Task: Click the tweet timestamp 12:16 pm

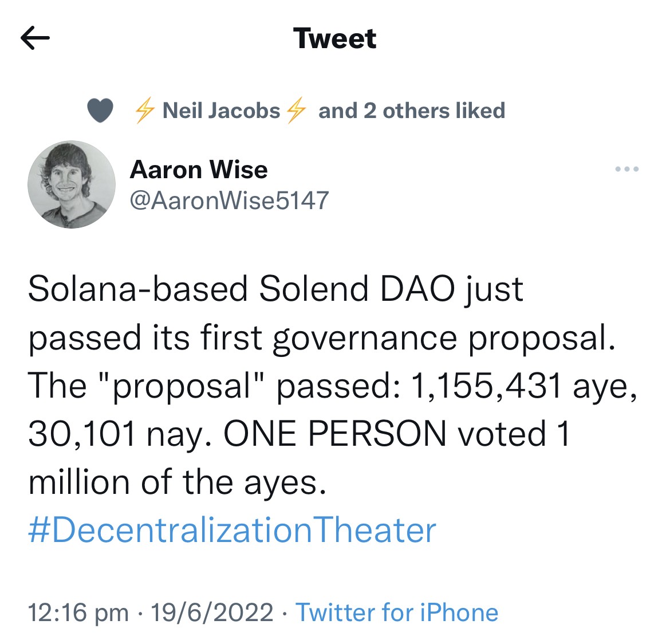Action: pyautogui.click(x=77, y=612)
